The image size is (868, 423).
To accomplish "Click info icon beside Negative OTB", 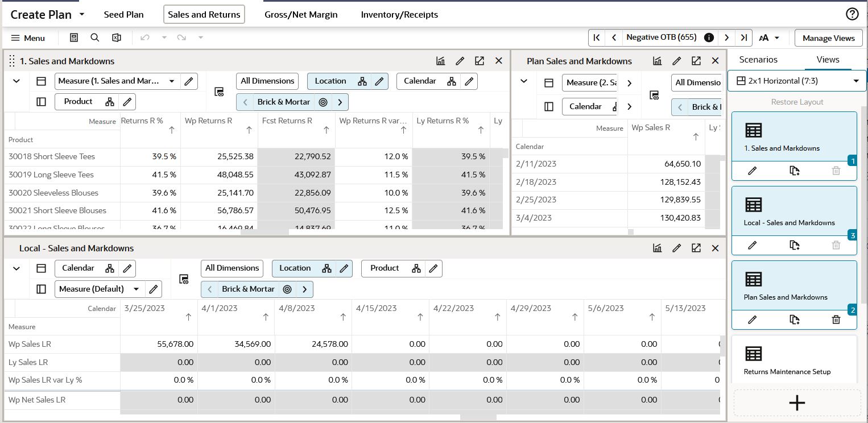I will (x=709, y=38).
